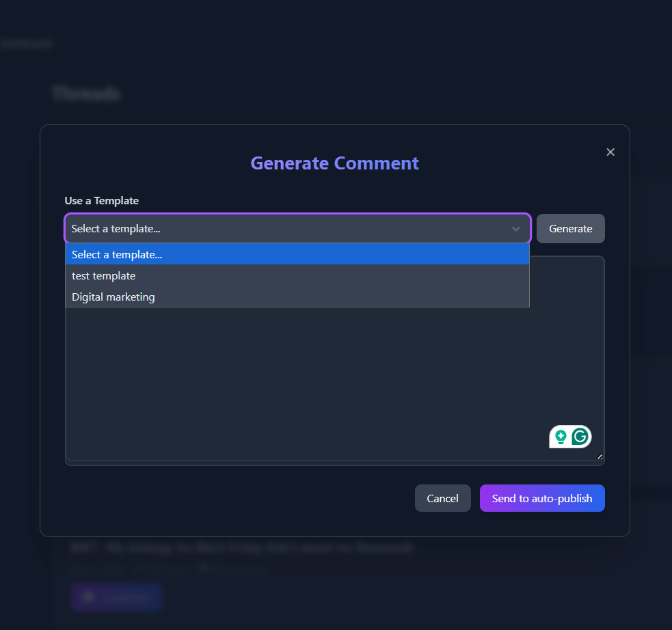Click the blurred thread title below the dialog
The image size is (672, 630).
pyautogui.click(x=242, y=548)
